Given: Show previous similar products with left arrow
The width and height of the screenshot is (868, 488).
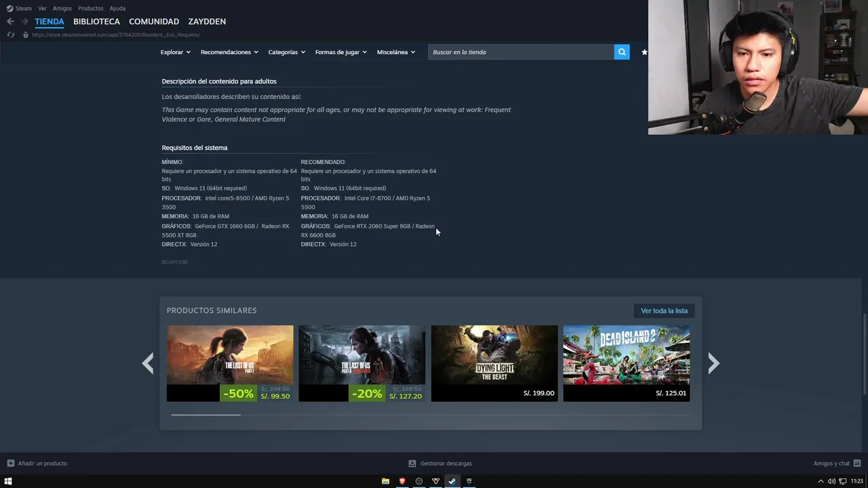Looking at the screenshot, I should [147, 363].
